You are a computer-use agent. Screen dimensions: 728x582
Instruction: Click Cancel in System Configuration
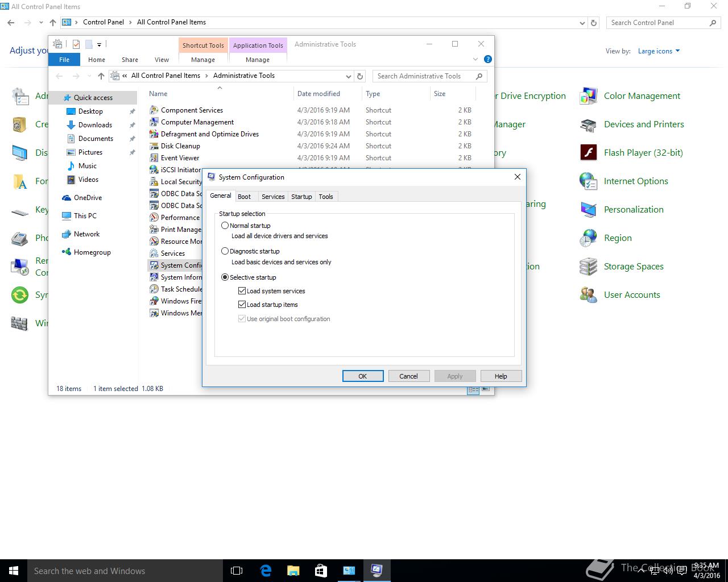point(408,376)
